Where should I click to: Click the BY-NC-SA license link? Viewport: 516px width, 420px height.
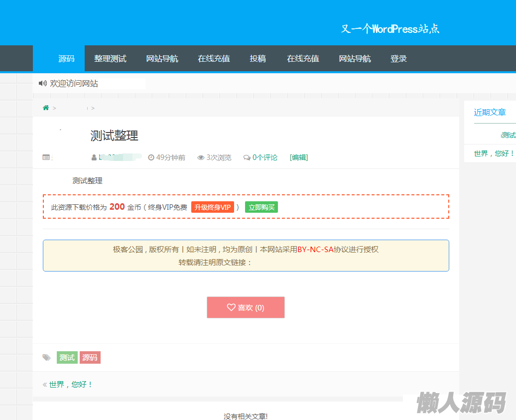pos(316,250)
